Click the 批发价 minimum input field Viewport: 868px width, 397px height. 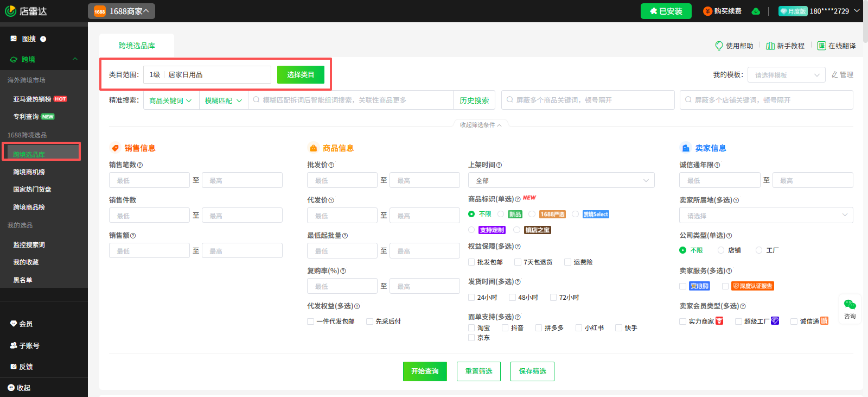coord(342,180)
